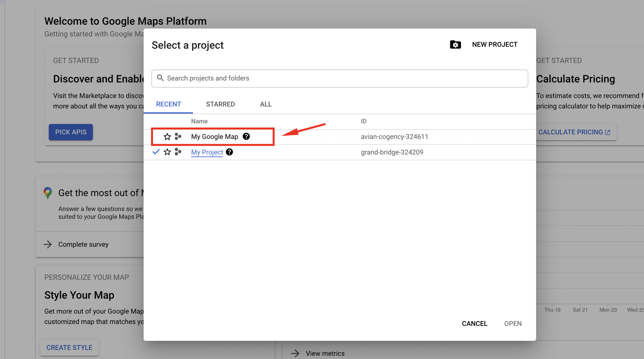The image size is (644, 359).
Task: Click the project icon beside My Google Map
Action: [x=178, y=137]
